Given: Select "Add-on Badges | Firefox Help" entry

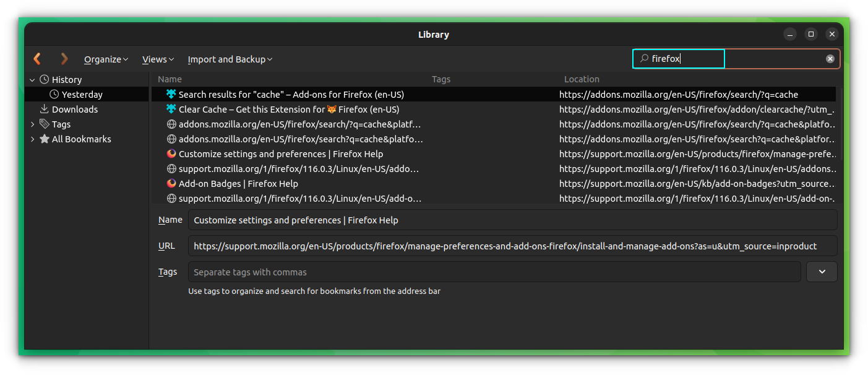Looking at the screenshot, I should coord(493,184).
